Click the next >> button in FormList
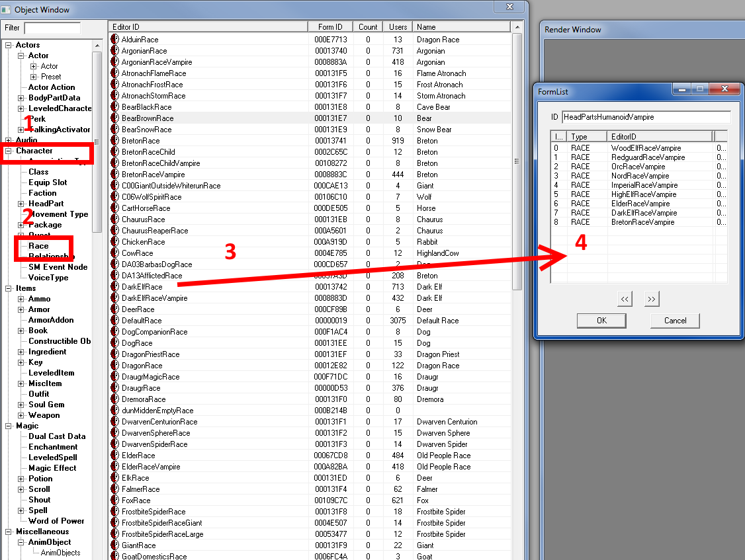This screenshot has width=745, height=560. pos(651,300)
